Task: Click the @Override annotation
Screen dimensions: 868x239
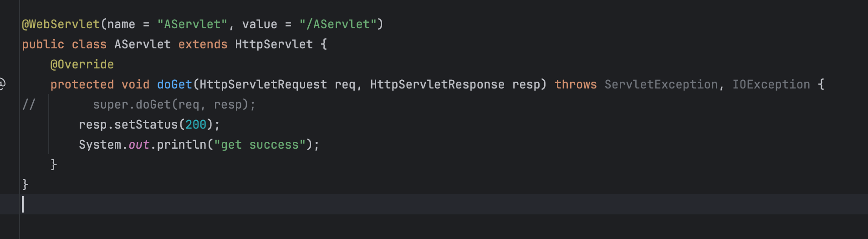Action: [x=82, y=64]
